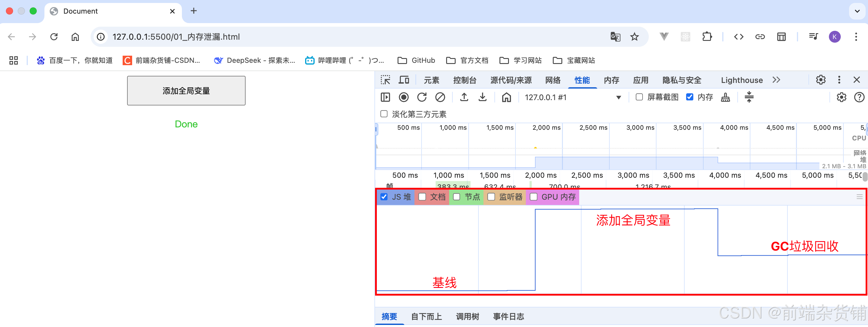Screen dimensions: 868x327
Task: Go to browser home page
Action: (75, 37)
